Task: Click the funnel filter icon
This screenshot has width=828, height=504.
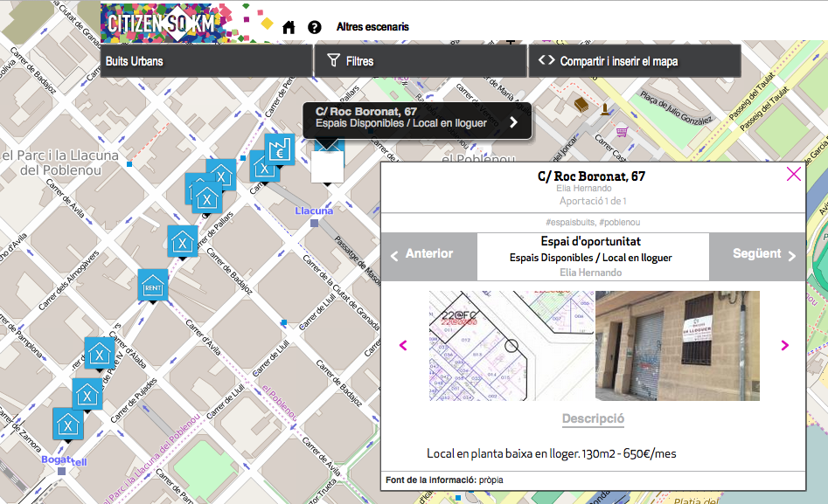Action: (x=333, y=60)
